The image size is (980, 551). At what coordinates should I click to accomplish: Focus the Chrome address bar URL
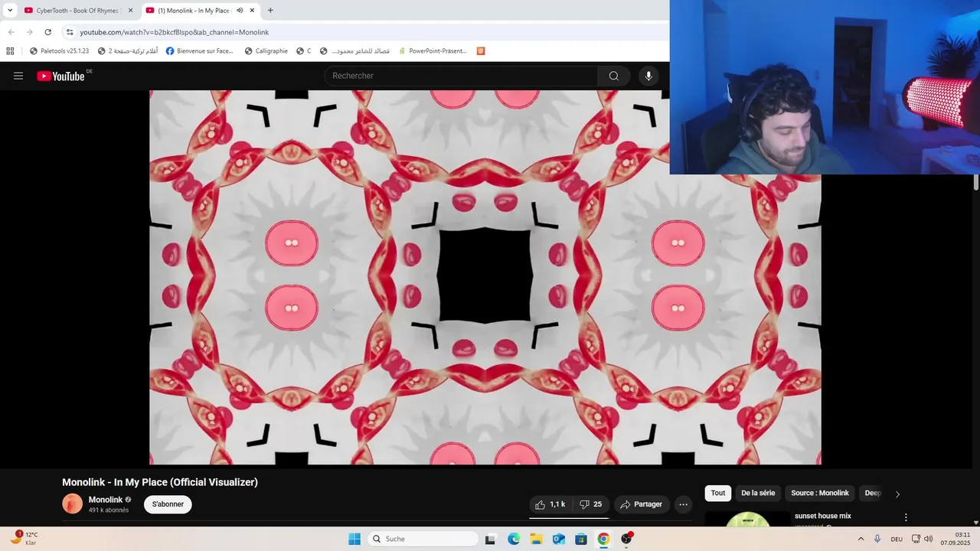pos(175,32)
